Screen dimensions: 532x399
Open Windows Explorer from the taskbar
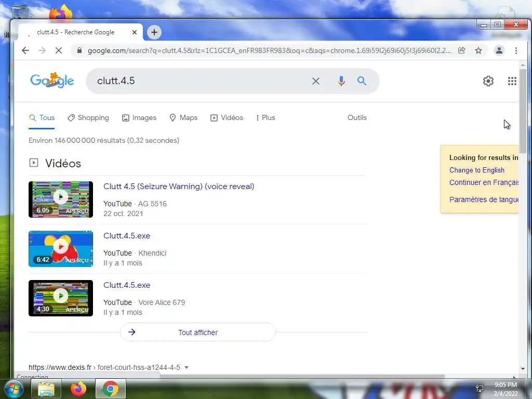click(46, 389)
